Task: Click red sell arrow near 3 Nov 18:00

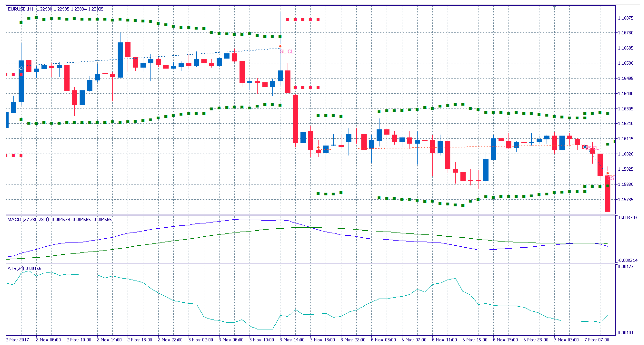Action: click(318, 147)
